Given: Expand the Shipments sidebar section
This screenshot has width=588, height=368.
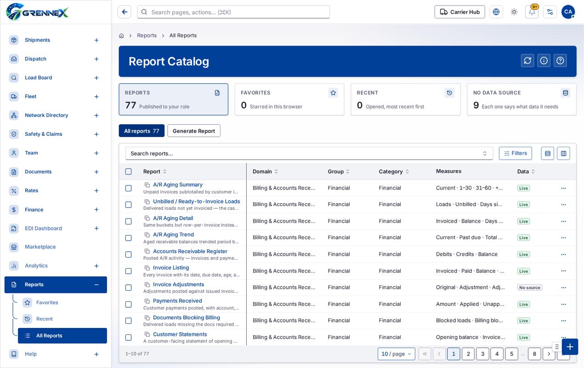Looking at the screenshot, I should [96, 40].
